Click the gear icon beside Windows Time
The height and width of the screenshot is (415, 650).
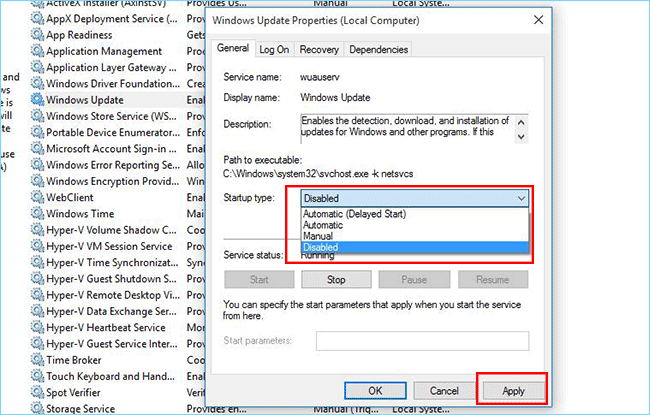click(37, 213)
